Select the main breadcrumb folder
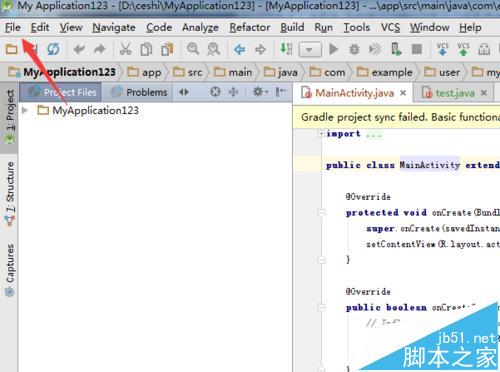 233,72
